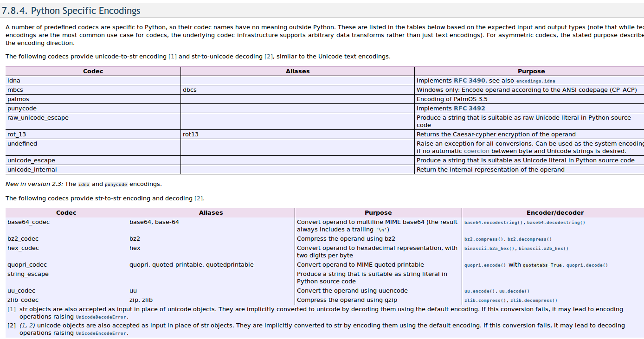This screenshot has width=644, height=339.
Task: Select the quopri_codec cell
Action: click(66, 265)
